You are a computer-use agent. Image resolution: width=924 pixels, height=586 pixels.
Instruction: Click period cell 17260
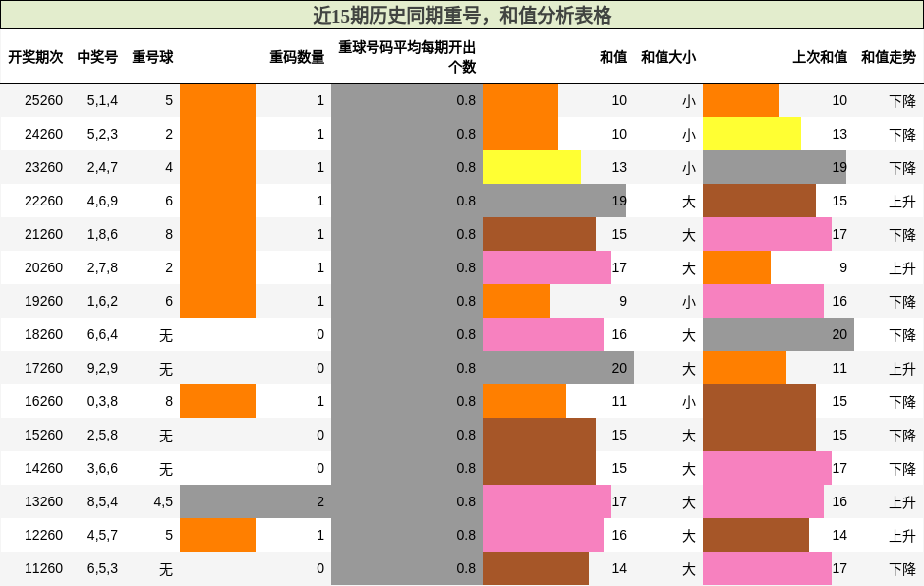43,368
